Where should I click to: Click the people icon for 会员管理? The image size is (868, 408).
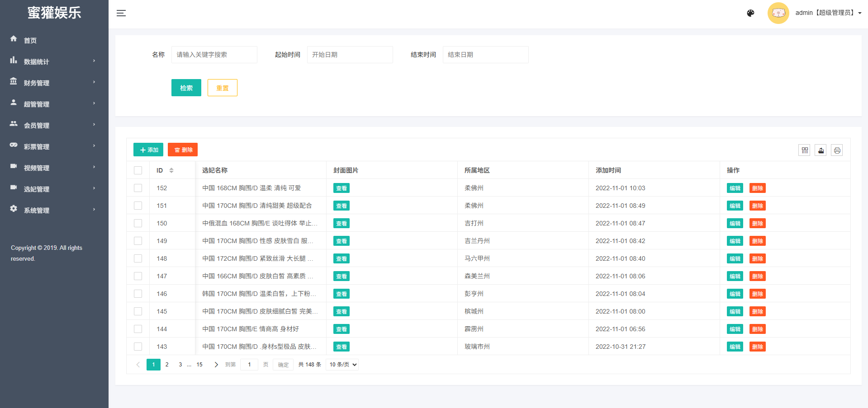pos(14,124)
